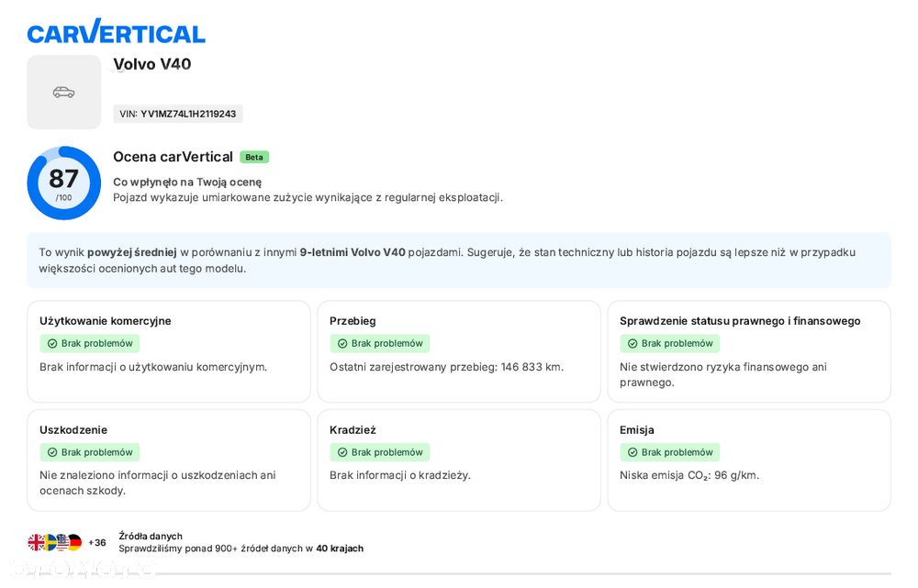Viewport: 918px width, 588px height.
Task: Click the US flag icon
Action: [x=62, y=542]
